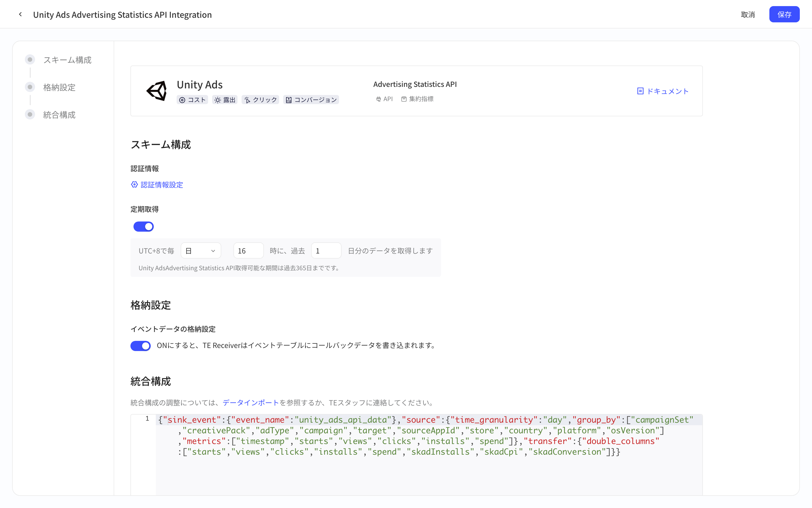
Task: Open the データインポート link
Action: (251, 403)
